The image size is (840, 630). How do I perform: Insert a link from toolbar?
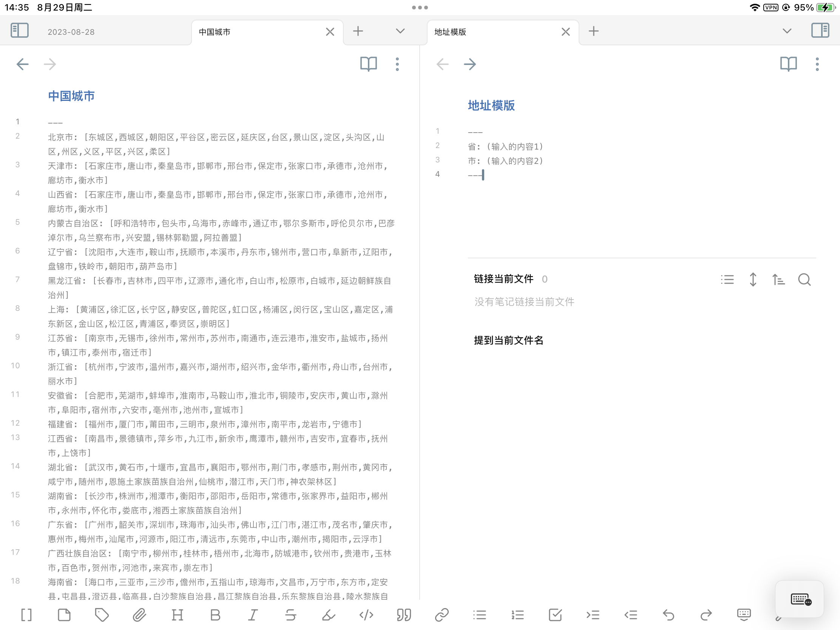[442, 615]
